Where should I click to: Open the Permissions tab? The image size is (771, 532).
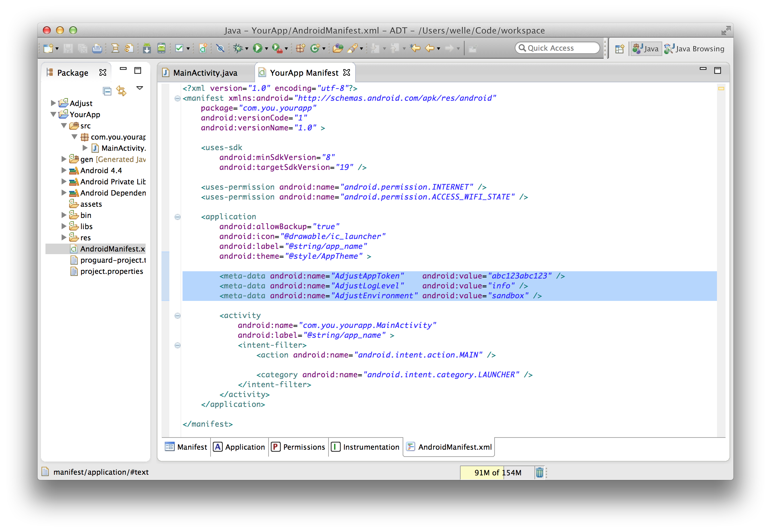[x=299, y=447]
